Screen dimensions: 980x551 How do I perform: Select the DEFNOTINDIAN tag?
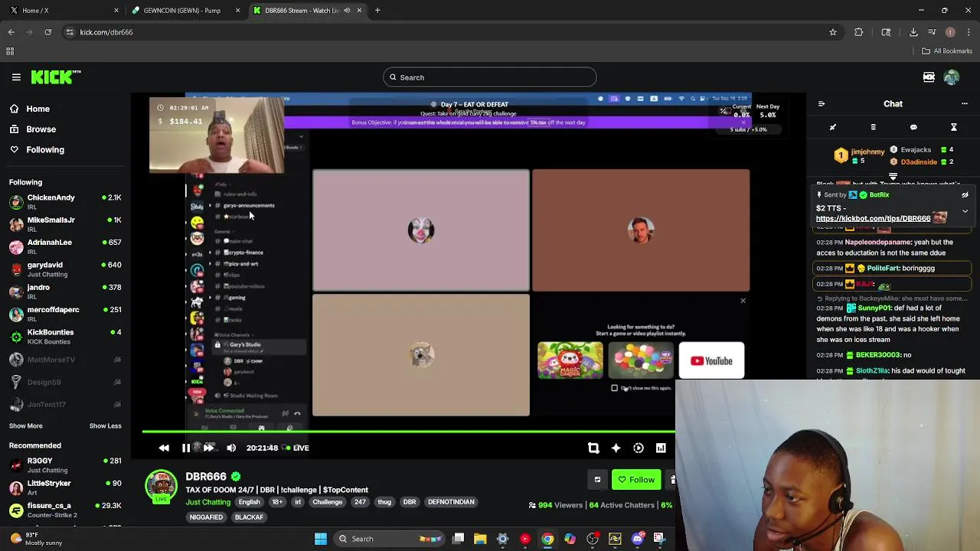[x=451, y=502]
